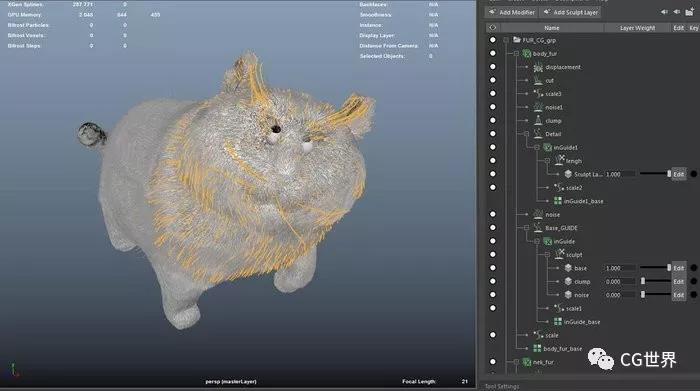Hide the Base_GUIDE modifier
This screenshot has height=391, width=700.
tap(493, 227)
